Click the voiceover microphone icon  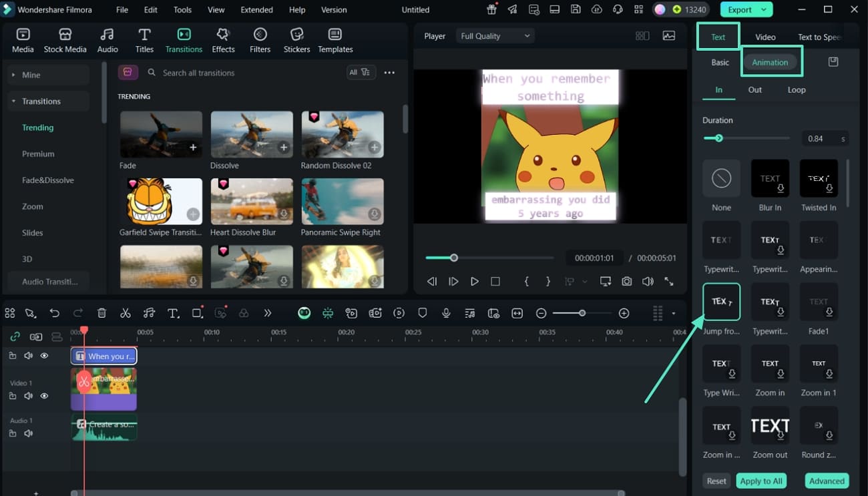click(x=446, y=313)
